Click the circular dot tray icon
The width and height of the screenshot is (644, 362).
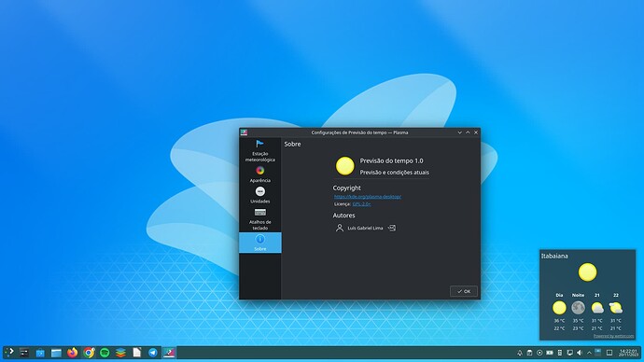[539, 353]
